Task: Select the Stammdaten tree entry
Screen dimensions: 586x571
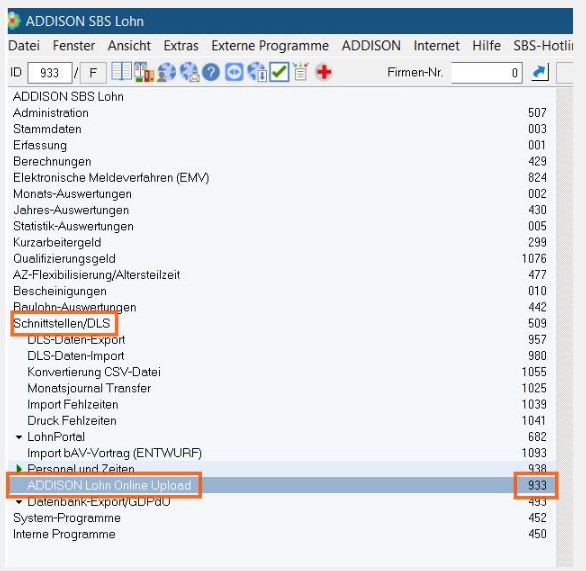Action: (47, 129)
